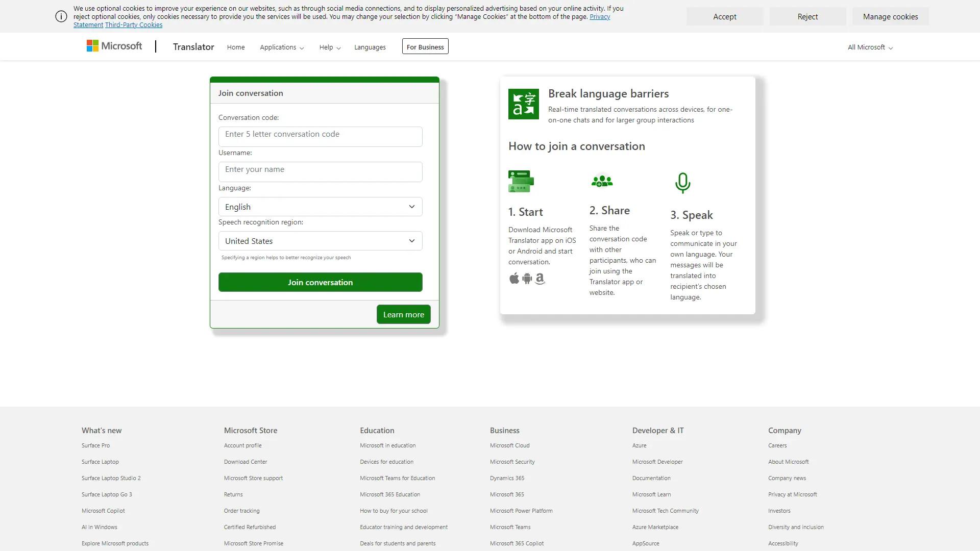Viewport: 980px width, 551px height.
Task: Open the AI in Windows link
Action: tap(100, 527)
